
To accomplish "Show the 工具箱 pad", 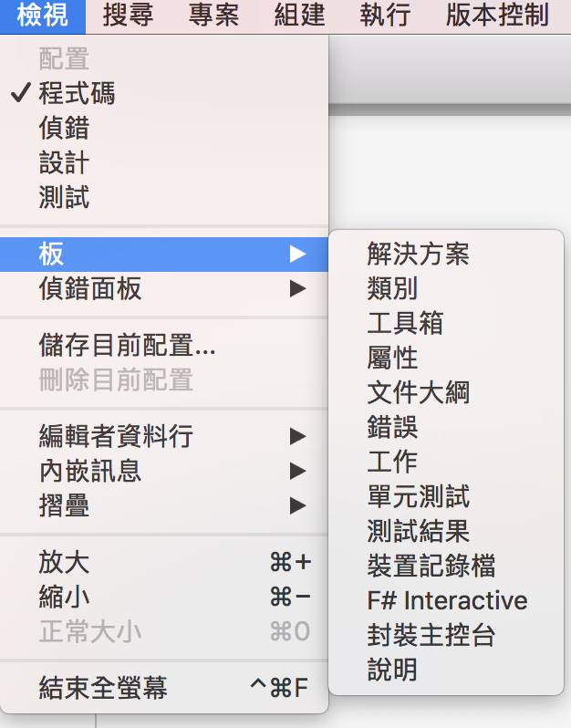I will (446, 323).
